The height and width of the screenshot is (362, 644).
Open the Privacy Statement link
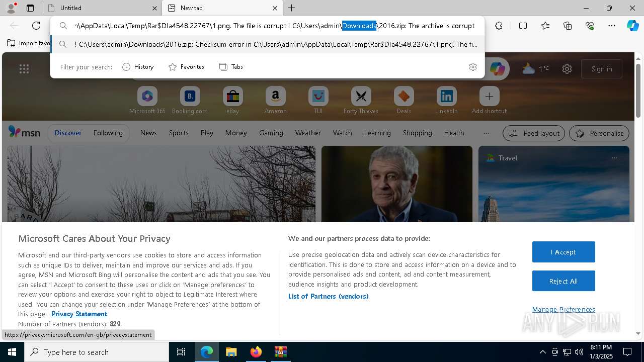tap(79, 314)
